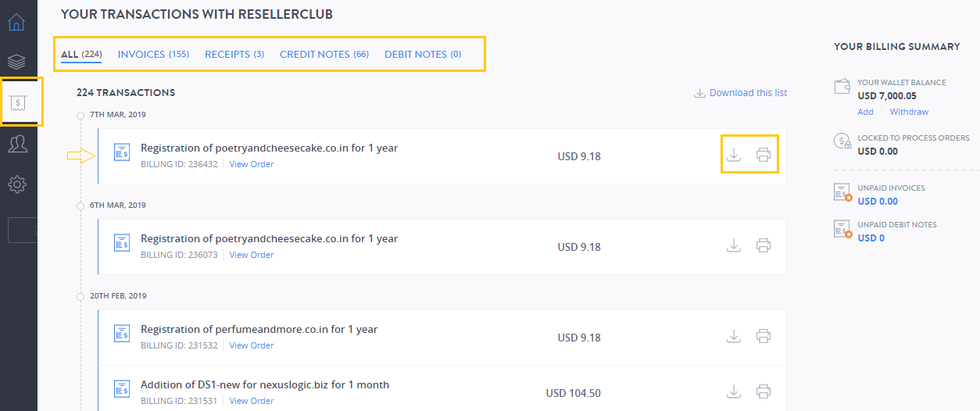The image size is (980, 411).
Task: Click the Withdraw wallet link
Action: [909, 112]
